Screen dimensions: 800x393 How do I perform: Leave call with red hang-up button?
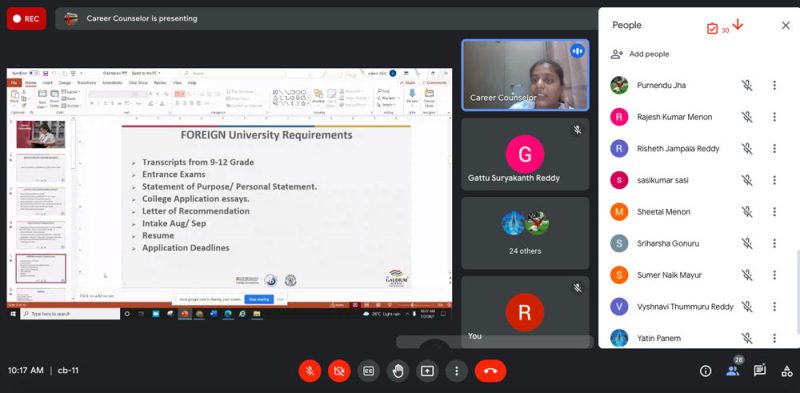(490, 371)
